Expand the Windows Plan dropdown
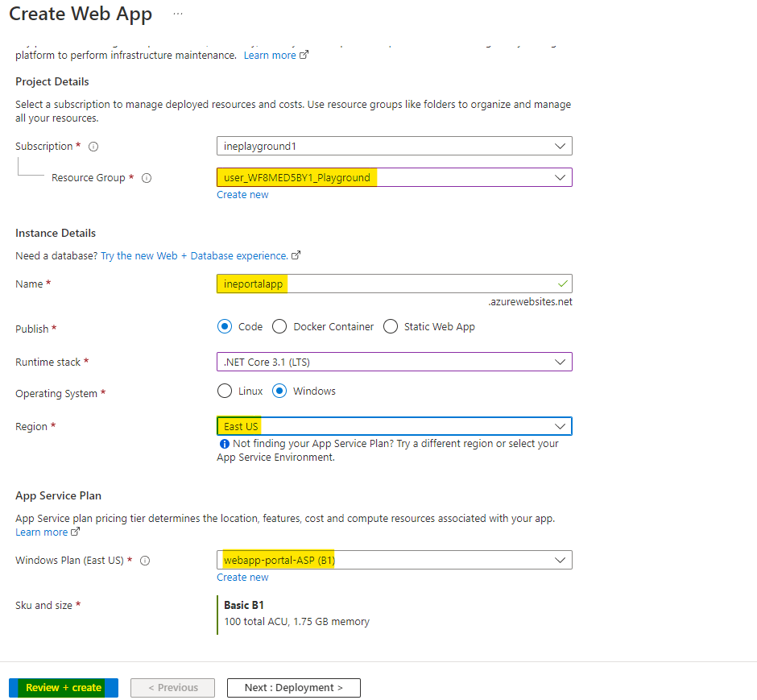Image resolution: width=757 pixels, height=700 pixels. [394, 561]
